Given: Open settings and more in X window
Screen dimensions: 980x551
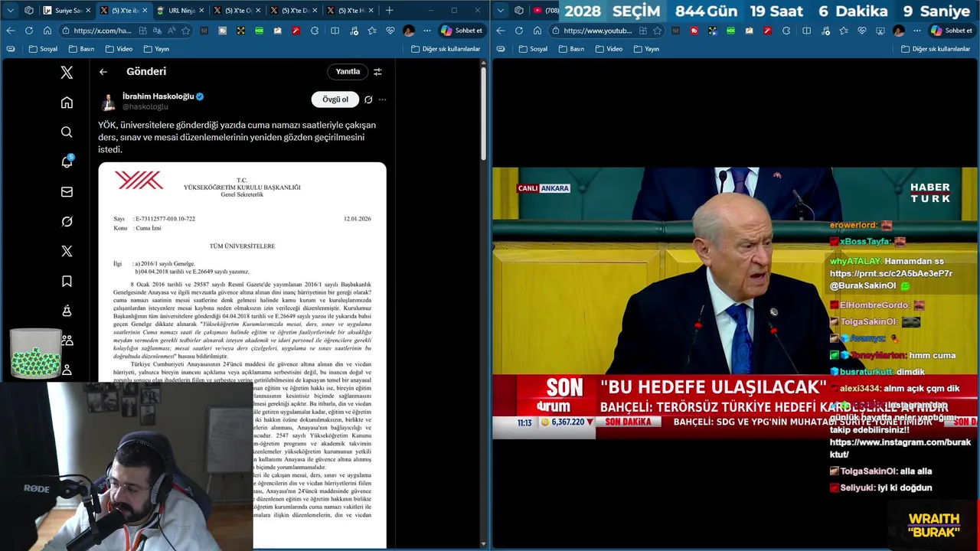Looking at the screenshot, I should pyautogui.click(x=427, y=31).
